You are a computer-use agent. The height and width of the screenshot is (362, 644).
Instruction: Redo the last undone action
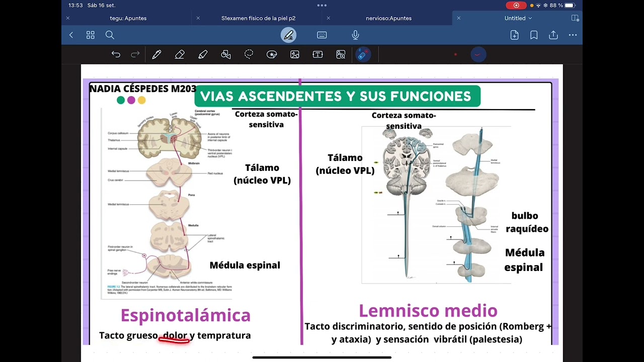tap(135, 54)
